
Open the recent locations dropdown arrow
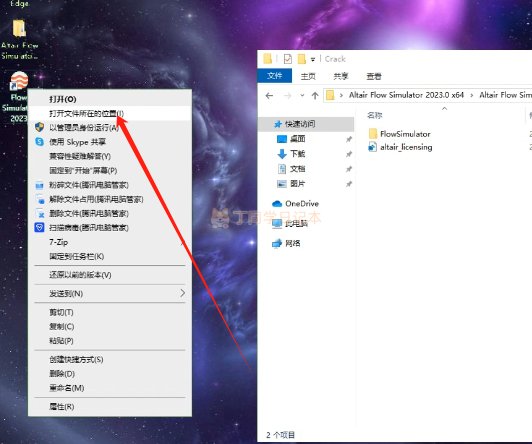tap(302, 96)
